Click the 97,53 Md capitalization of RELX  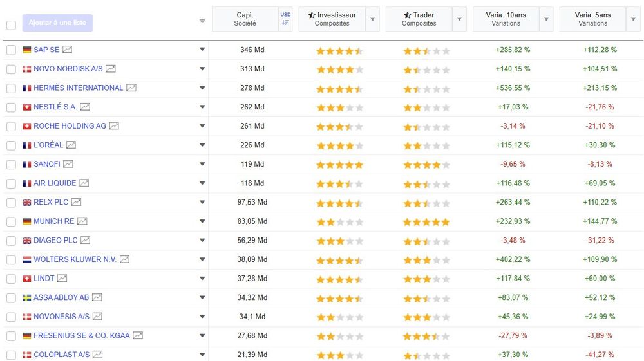tap(252, 203)
